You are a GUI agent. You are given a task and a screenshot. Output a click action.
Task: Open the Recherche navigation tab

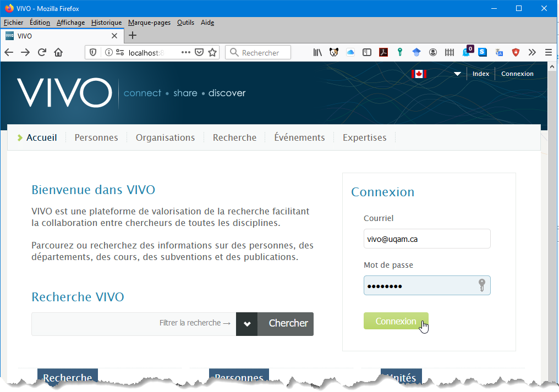click(234, 137)
